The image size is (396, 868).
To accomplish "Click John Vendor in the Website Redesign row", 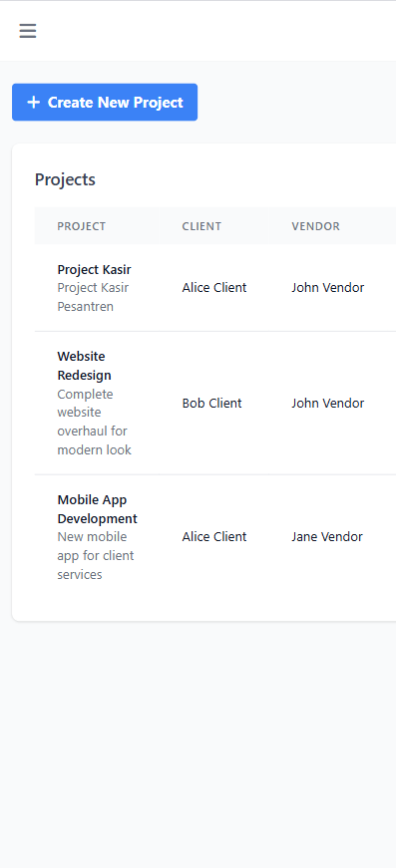I will point(328,404).
